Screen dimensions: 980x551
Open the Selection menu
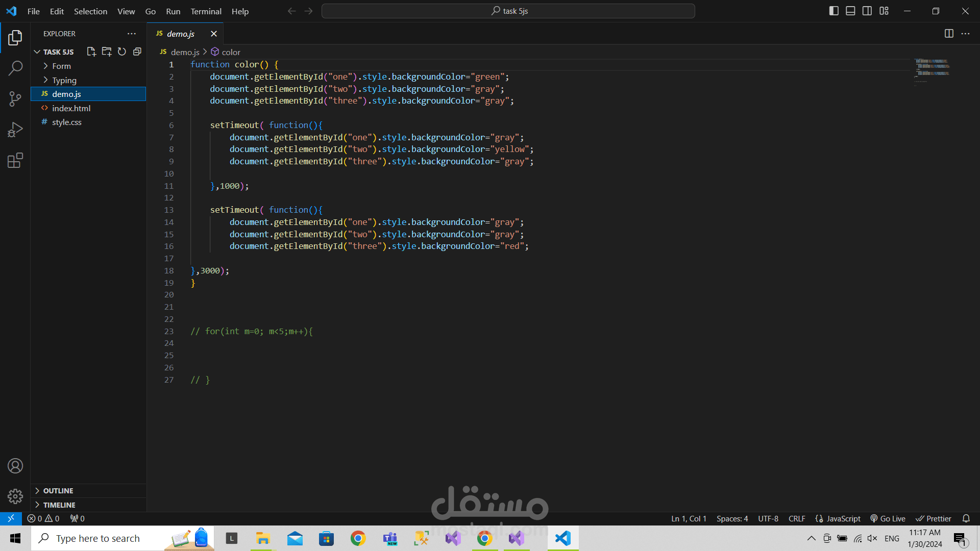[90, 11]
